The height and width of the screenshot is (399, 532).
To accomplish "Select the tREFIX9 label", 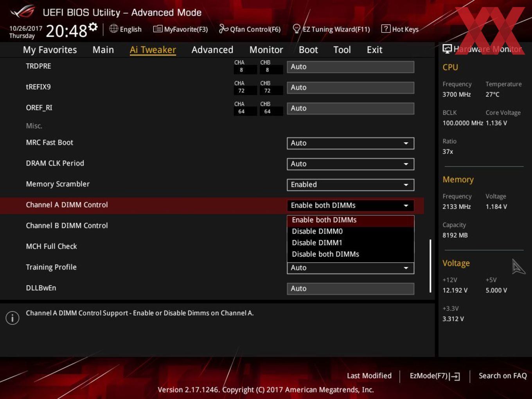I will click(x=38, y=87).
